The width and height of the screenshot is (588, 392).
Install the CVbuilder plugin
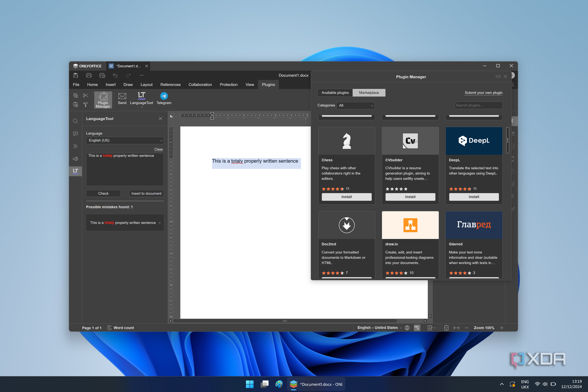pos(410,197)
